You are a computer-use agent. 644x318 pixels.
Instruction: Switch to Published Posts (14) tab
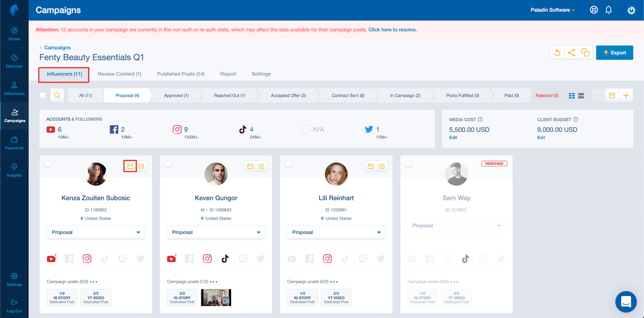[181, 74]
